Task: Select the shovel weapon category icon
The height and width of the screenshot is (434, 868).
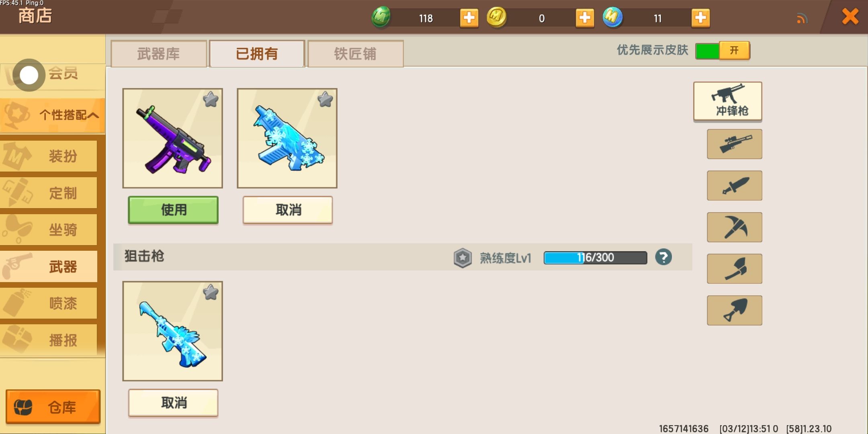Action: point(735,310)
